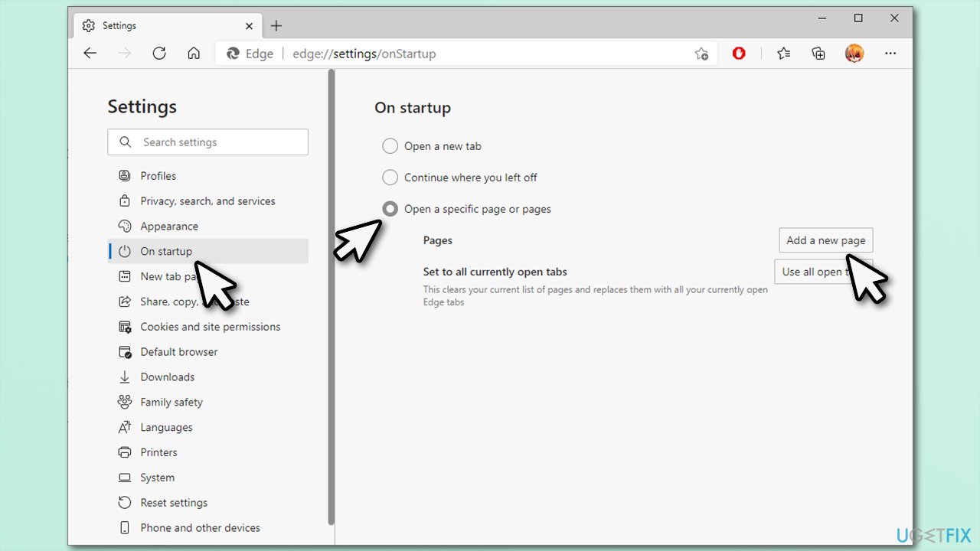Select Privacy, search, and services
The height and width of the screenshot is (551, 980).
[x=207, y=201]
